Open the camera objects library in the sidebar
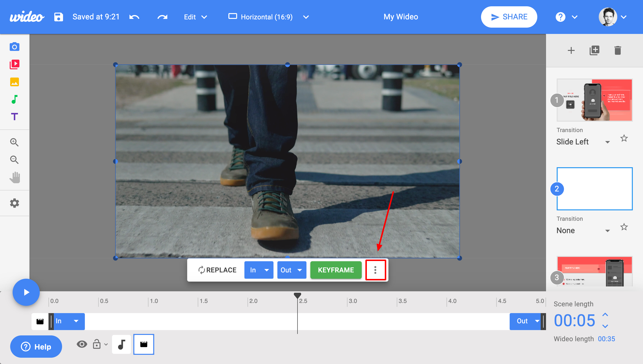This screenshot has height=364, width=643. click(x=15, y=47)
